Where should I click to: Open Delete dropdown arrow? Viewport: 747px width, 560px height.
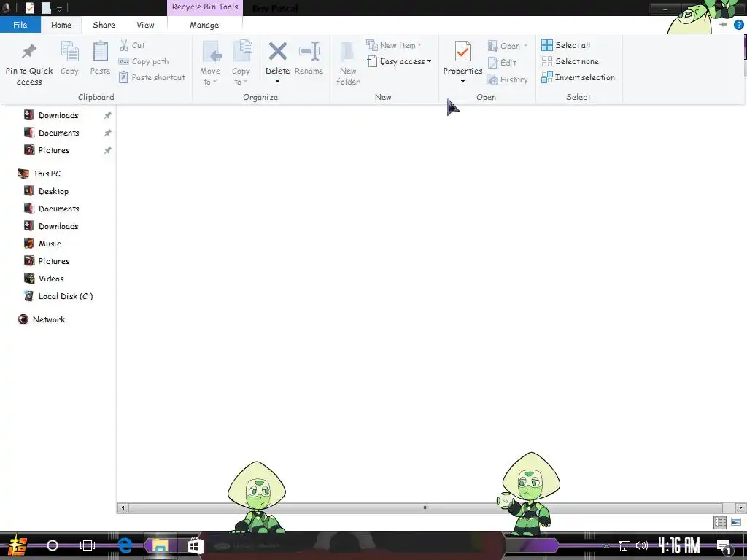277,82
